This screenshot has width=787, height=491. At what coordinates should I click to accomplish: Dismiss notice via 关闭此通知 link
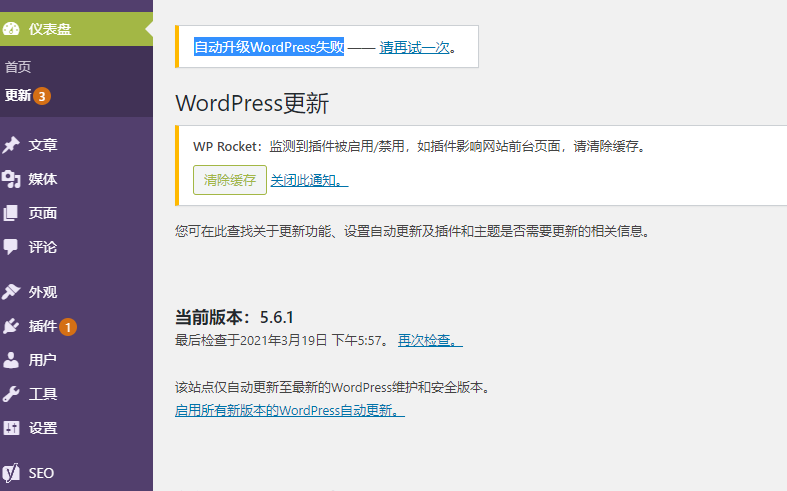click(x=309, y=180)
